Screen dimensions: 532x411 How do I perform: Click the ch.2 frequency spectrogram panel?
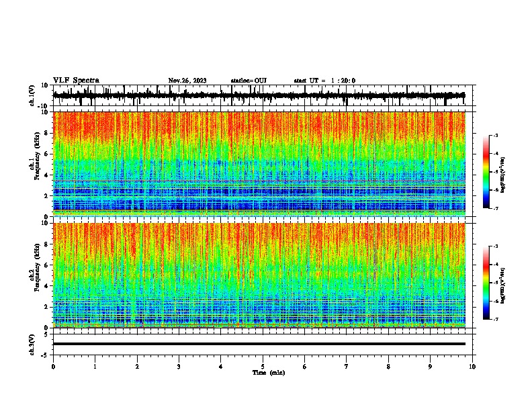click(x=259, y=275)
